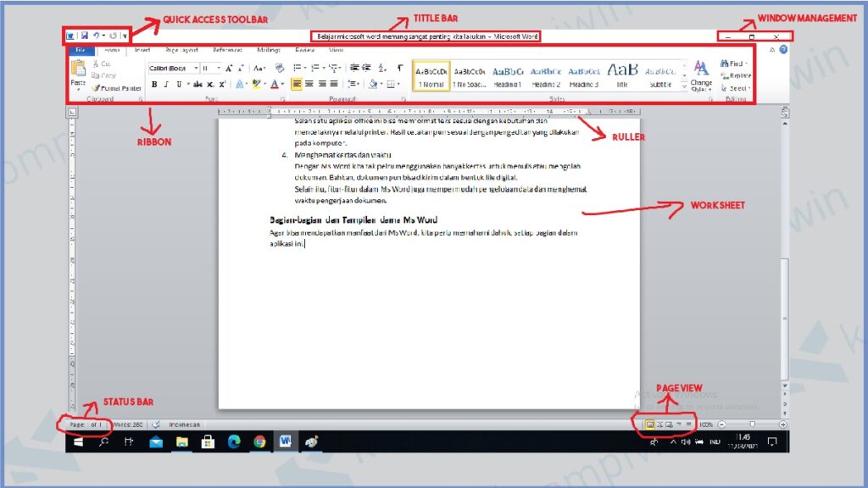Image resolution: width=868 pixels, height=488 pixels.
Task: Expand the Styles gallery more arrow
Action: pos(685,87)
